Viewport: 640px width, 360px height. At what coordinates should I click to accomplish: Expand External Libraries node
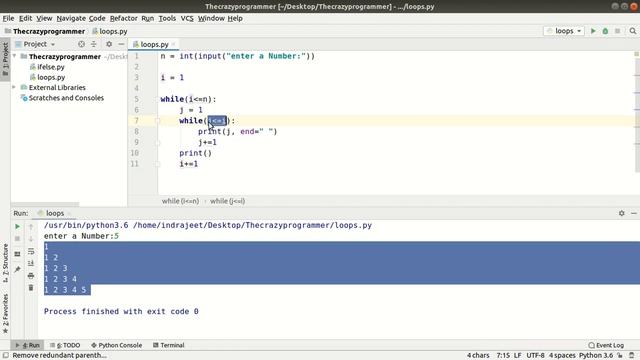(x=14, y=87)
